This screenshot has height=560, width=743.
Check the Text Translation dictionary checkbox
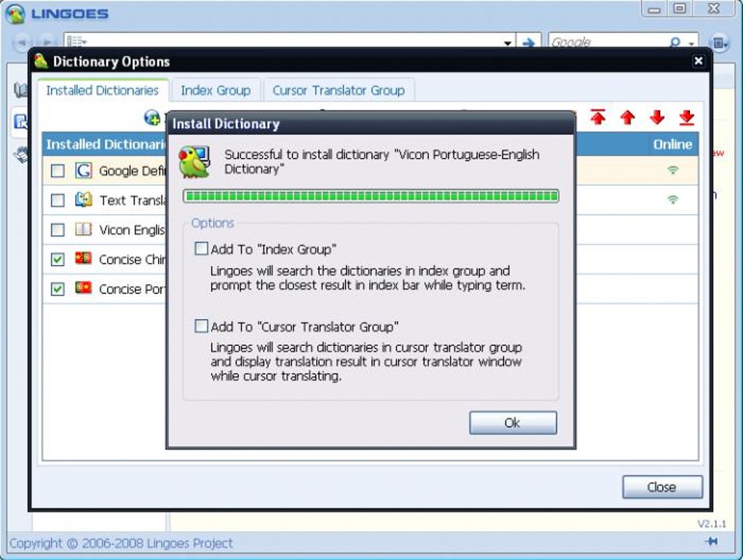[x=58, y=200]
